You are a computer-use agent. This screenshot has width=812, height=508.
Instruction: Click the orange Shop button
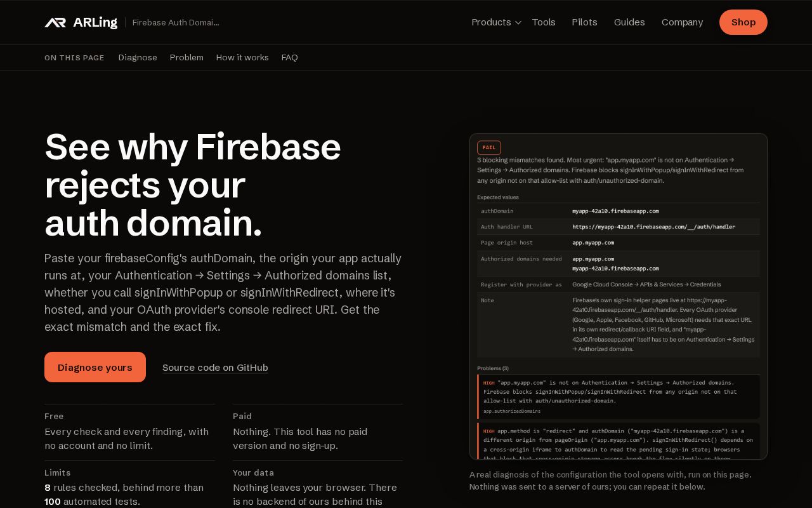743,22
